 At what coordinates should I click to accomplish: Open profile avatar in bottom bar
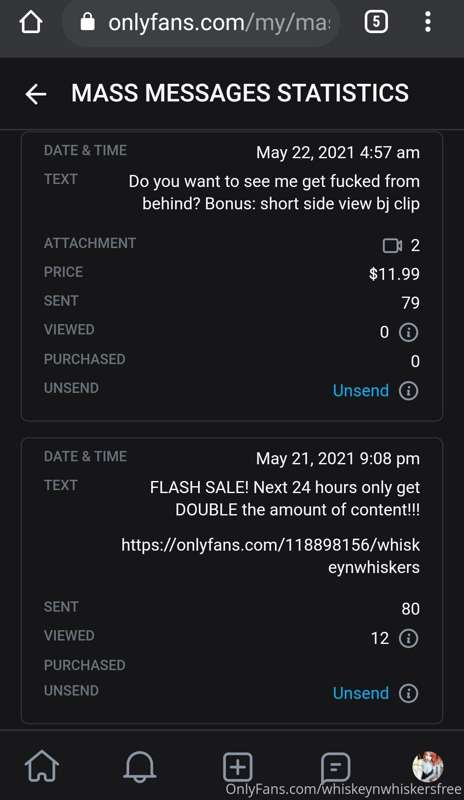coord(428,766)
